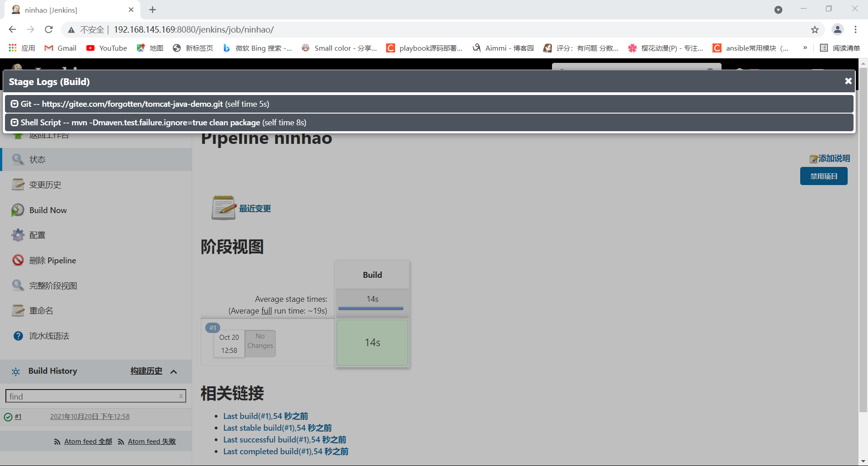Image resolution: width=868 pixels, height=466 pixels.
Task: Collapse the Build History panel chevron
Action: (x=174, y=371)
